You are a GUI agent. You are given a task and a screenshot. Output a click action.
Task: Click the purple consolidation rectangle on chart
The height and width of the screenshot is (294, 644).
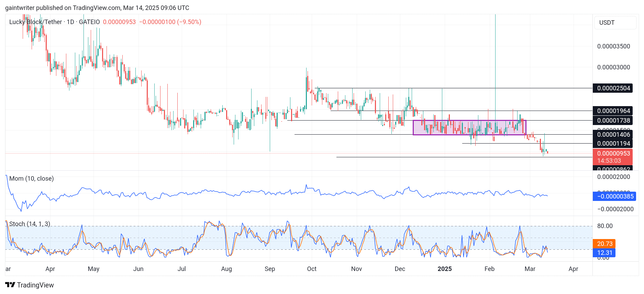[x=469, y=127]
